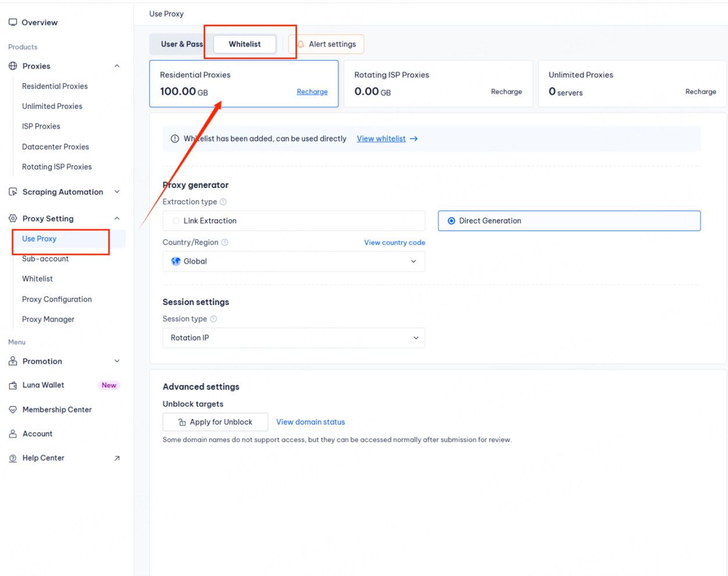
Task: Collapse the Proxy Setting sidebar section
Action: [x=117, y=219]
